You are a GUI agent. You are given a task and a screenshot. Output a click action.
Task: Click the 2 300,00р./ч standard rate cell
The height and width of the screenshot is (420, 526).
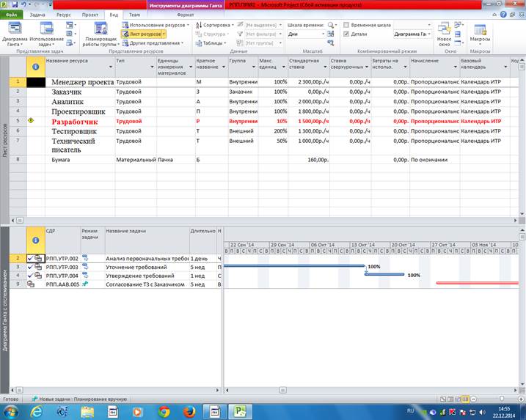click(309, 82)
